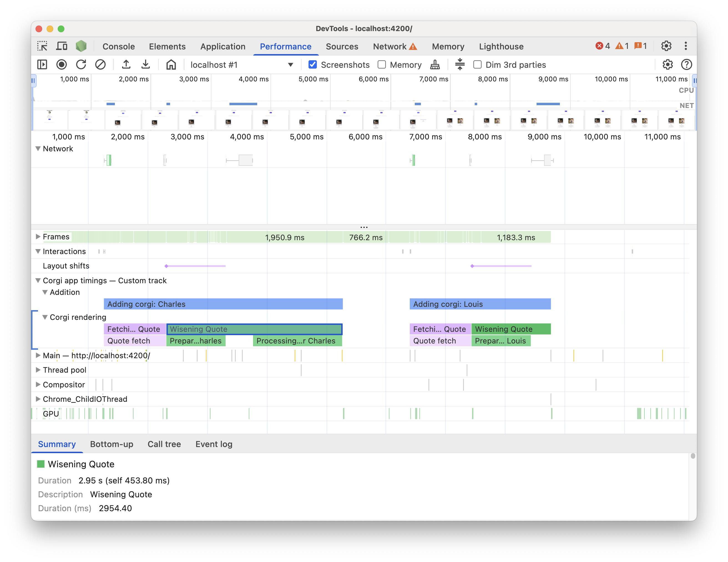
Task: Enable Dim 3rd parties
Action: 477,64
